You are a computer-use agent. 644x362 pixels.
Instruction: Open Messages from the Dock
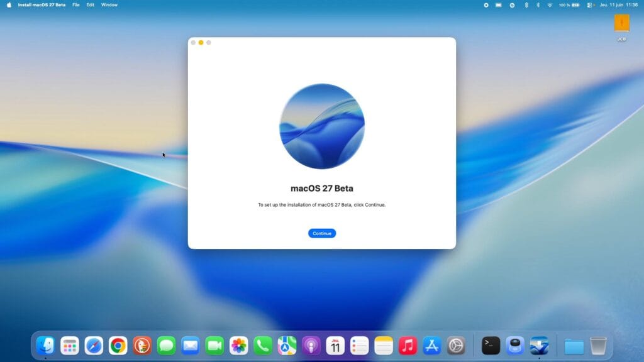[166, 346]
